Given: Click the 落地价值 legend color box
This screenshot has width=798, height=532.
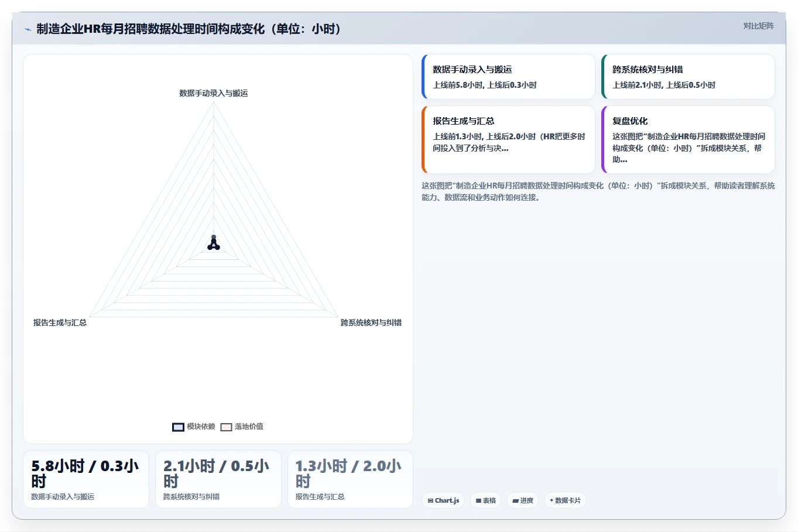Looking at the screenshot, I should coord(226,427).
